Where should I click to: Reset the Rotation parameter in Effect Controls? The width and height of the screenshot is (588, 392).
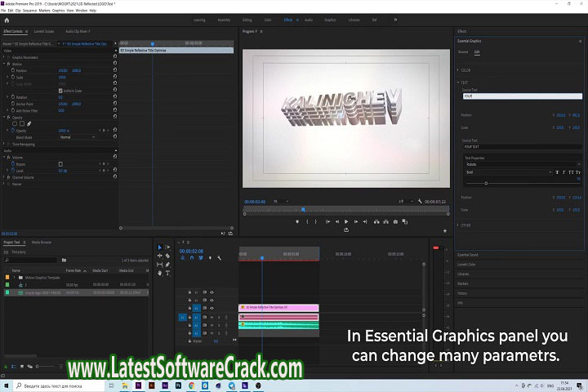(115, 96)
